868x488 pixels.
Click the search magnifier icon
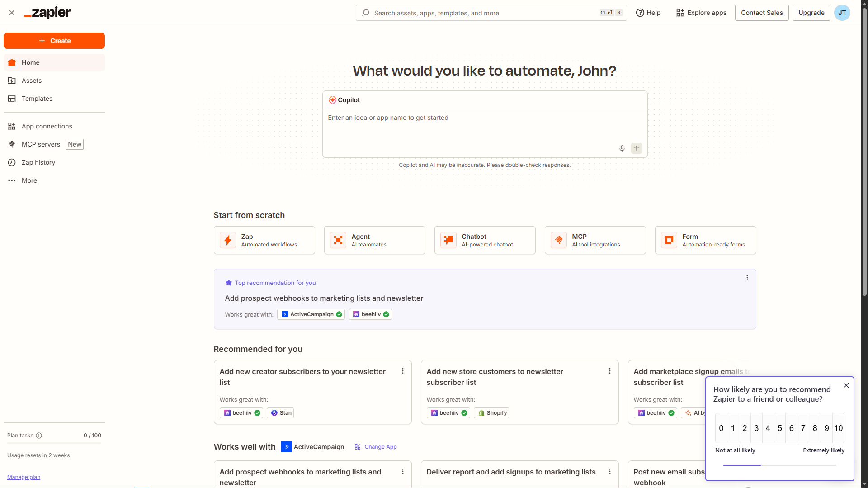point(366,13)
